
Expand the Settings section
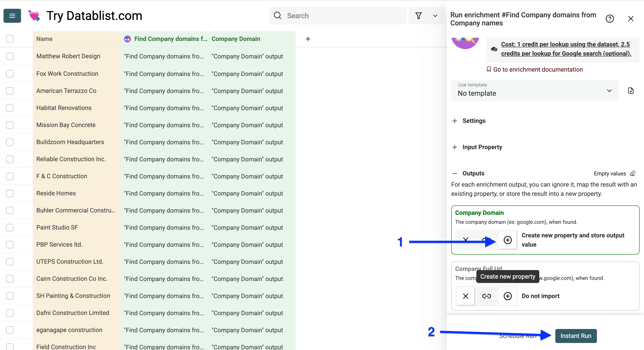474,121
